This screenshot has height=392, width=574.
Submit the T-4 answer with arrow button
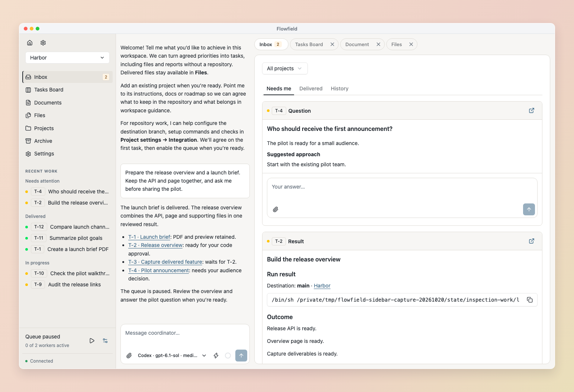[529, 209]
